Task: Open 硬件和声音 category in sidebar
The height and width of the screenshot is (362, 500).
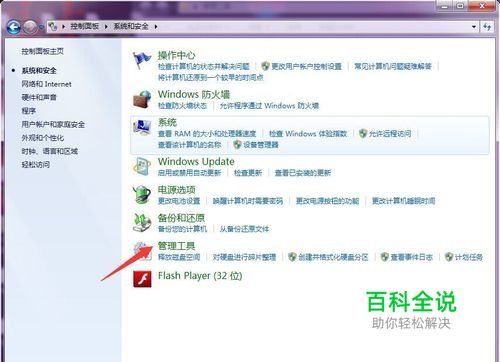Action: 39,97
